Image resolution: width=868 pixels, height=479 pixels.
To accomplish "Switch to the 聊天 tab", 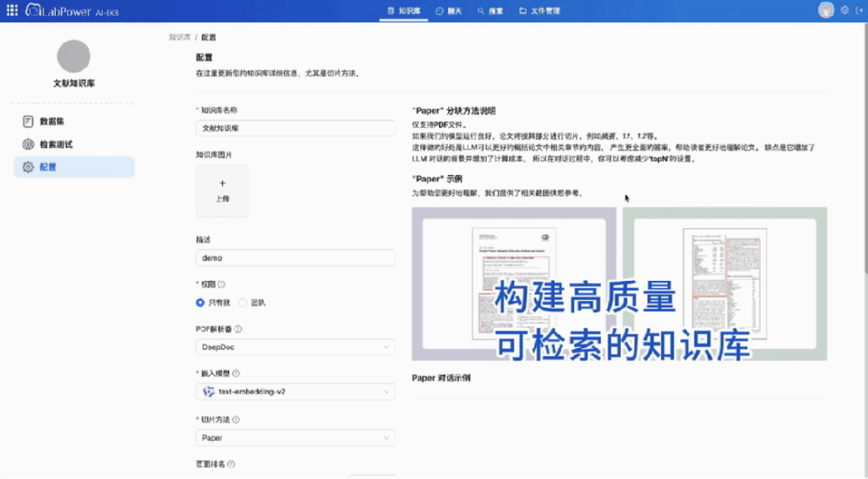I will (448, 10).
